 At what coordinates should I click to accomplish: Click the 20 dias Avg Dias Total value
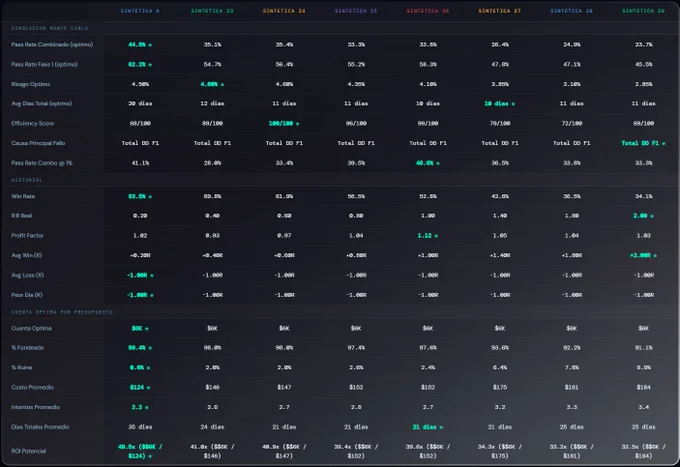pyautogui.click(x=140, y=104)
